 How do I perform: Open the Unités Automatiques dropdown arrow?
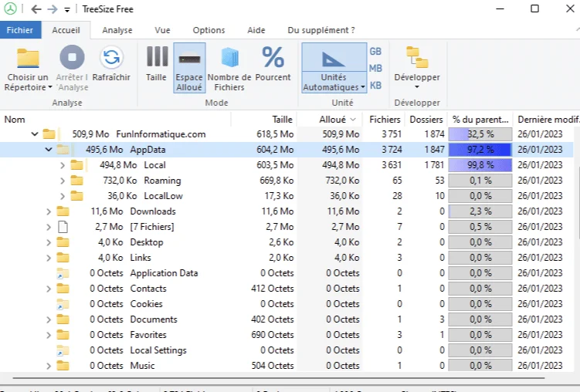pyautogui.click(x=363, y=87)
